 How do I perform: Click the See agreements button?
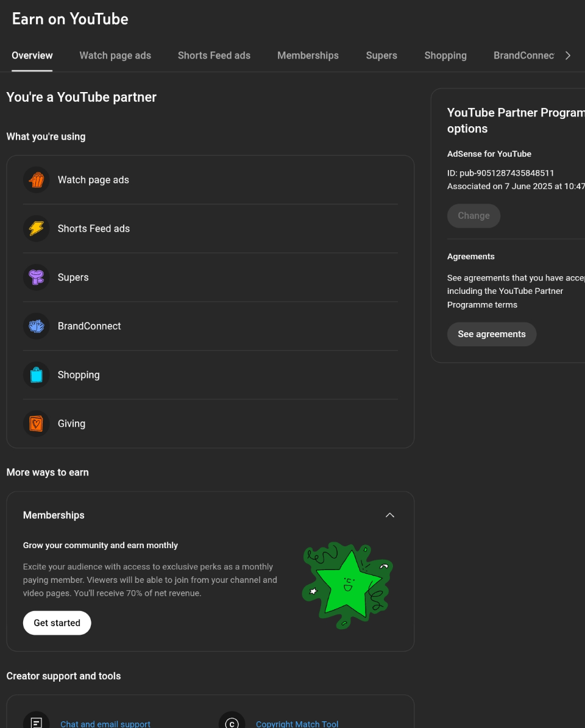(x=491, y=334)
